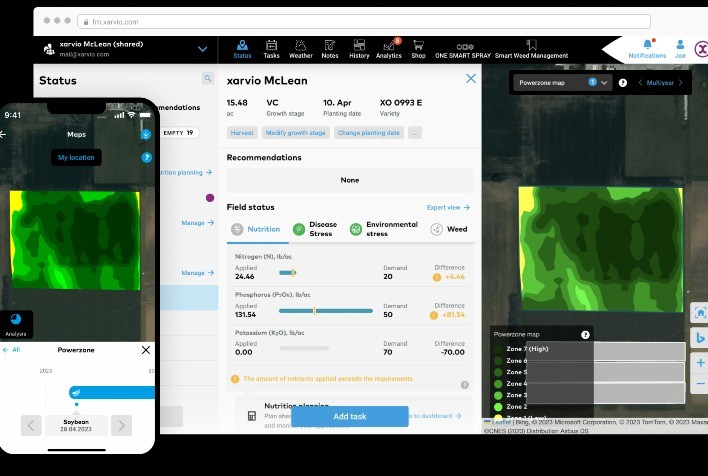Click the browser address bar fm.xarvio.com

tap(364, 21)
